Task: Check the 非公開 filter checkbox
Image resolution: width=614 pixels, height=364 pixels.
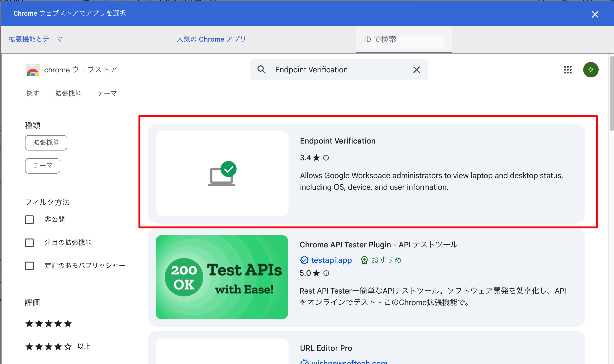Action: pos(29,220)
